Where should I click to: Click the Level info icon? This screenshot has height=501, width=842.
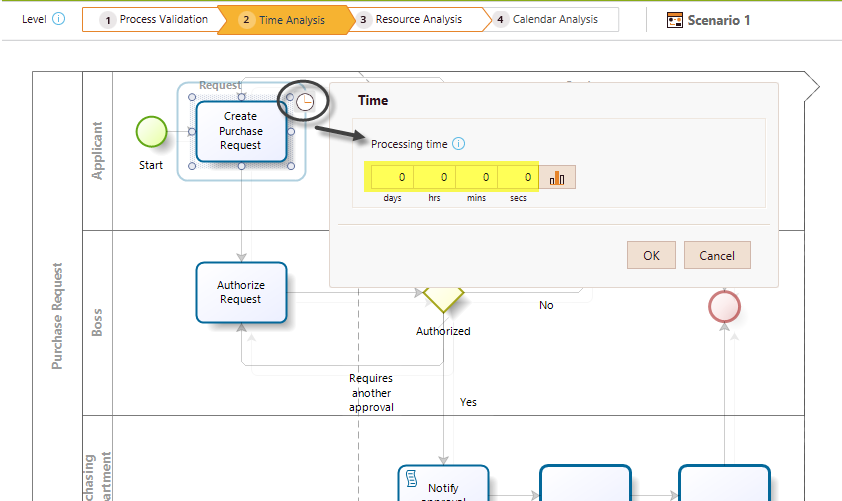pos(59,19)
